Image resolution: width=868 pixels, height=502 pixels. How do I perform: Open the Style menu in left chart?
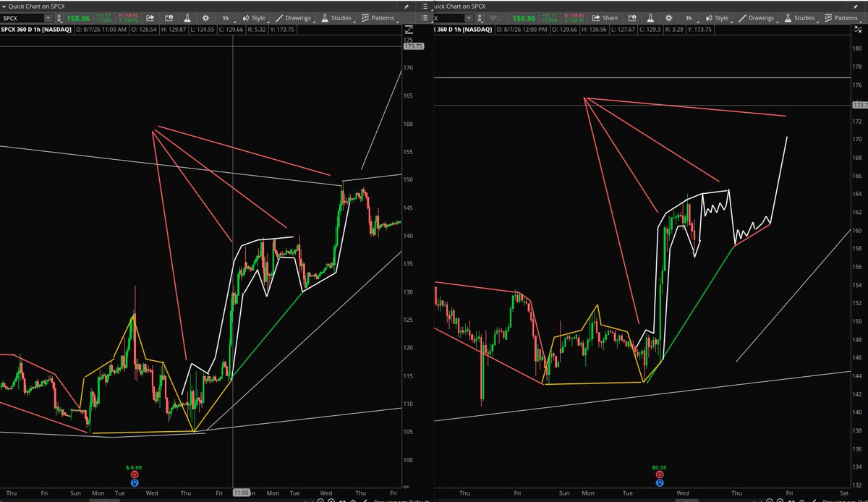point(254,17)
